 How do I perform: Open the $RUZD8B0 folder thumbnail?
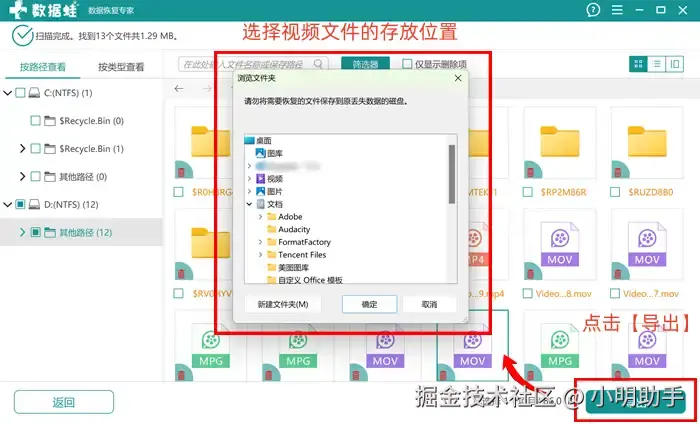click(647, 142)
